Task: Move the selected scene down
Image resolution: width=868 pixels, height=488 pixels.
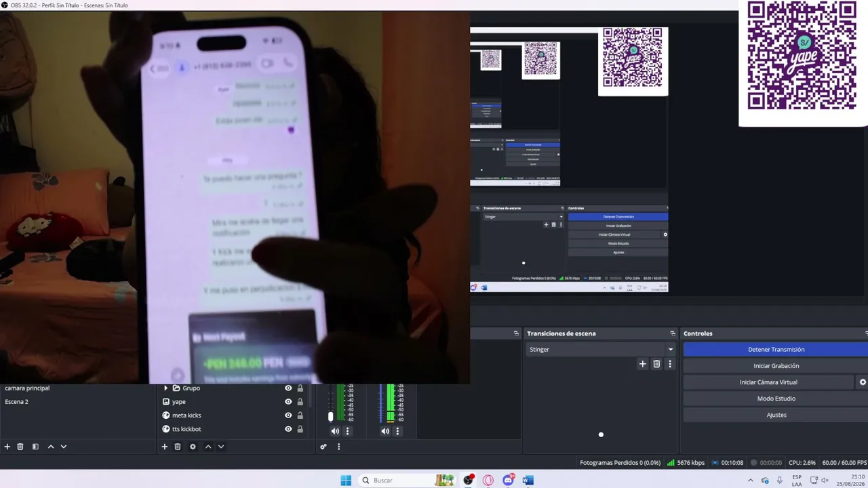Action: (x=64, y=447)
